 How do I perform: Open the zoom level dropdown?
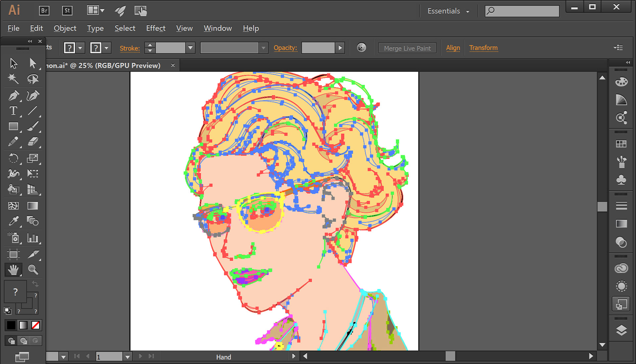(x=63, y=357)
